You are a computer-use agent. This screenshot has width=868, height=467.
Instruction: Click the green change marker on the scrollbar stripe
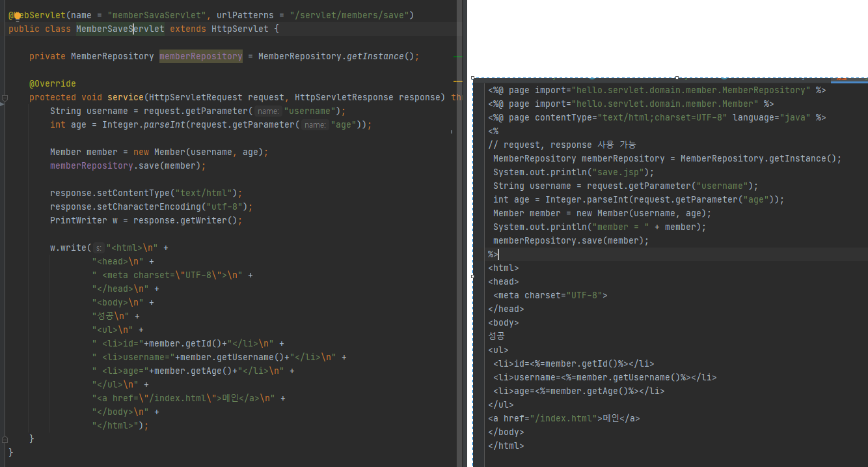click(x=457, y=57)
